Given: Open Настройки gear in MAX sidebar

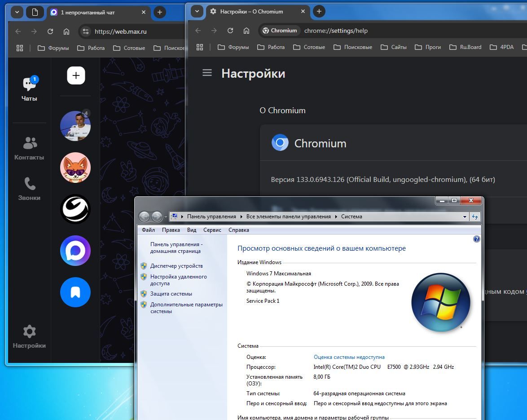Looking at the screenshot, I should point(29,336).
